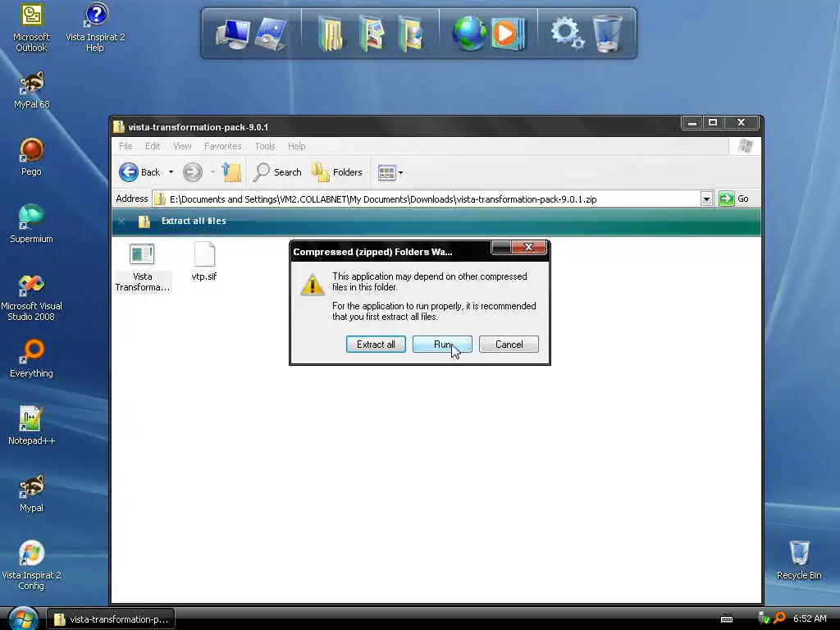Select the Mypal desktop icon

click(x=31, y=493)
